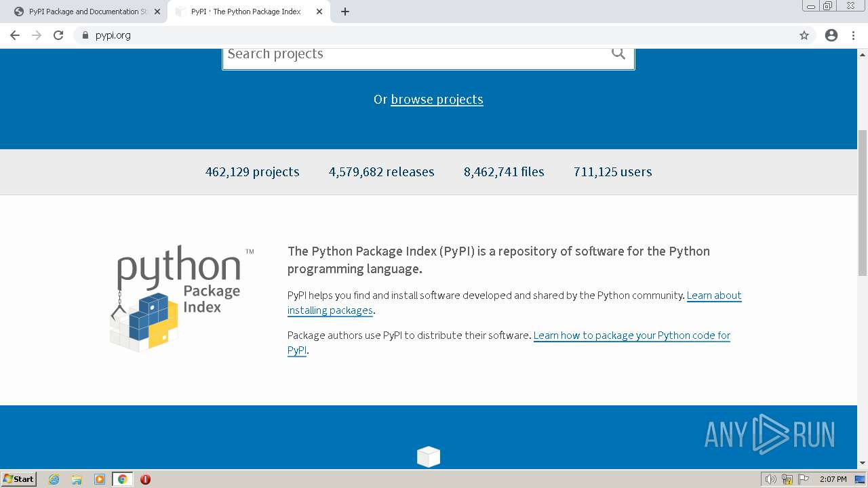Click the white cube icon at page bottom
868x488 pixels.
tap(429, 457)
